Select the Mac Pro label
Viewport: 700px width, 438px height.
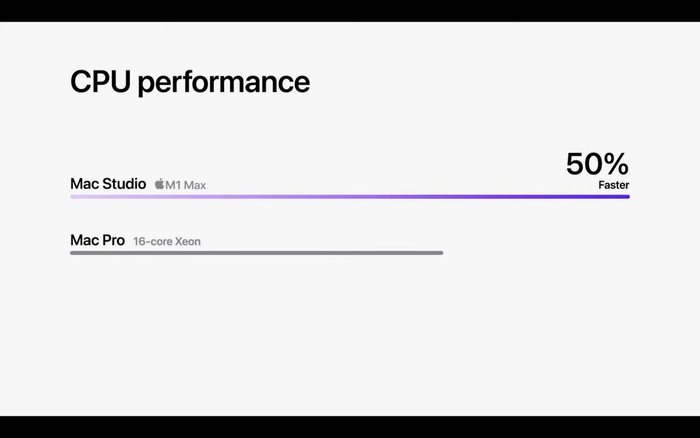(97, 240)
